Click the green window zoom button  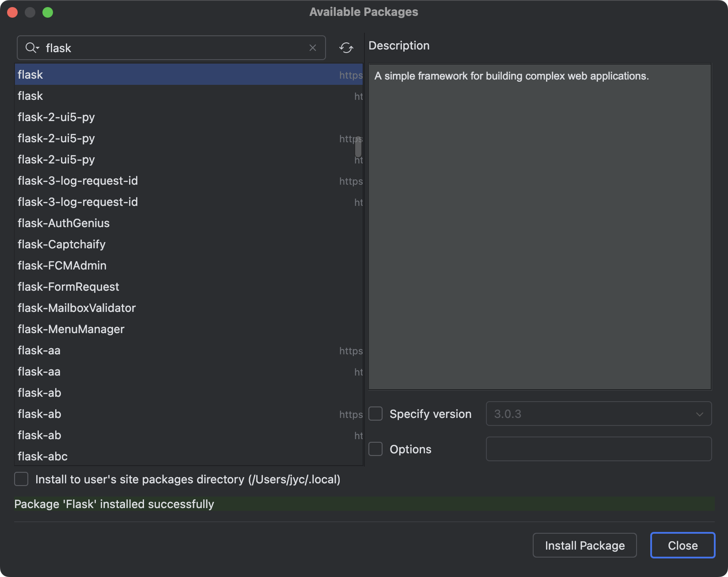(48, 12)
